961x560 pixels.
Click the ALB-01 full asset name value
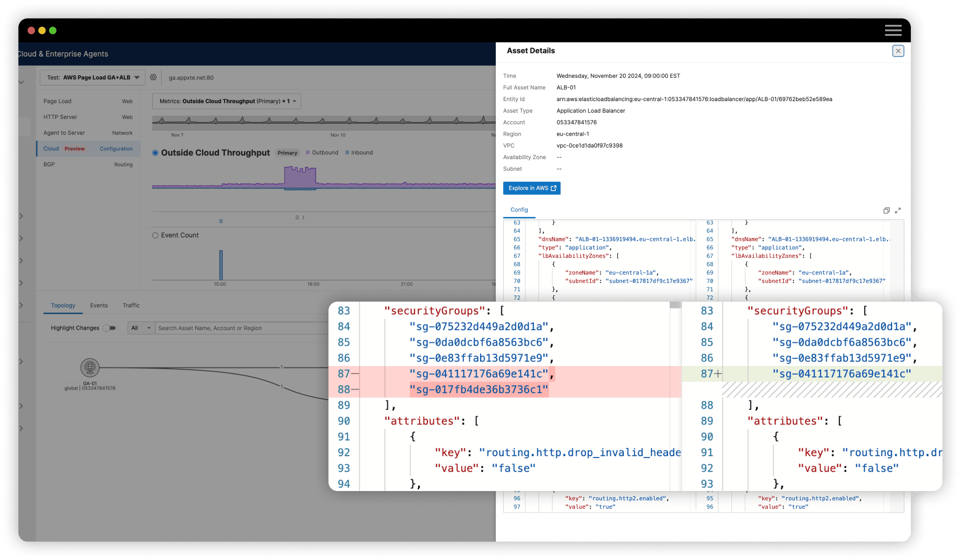[x=566, y=87]
